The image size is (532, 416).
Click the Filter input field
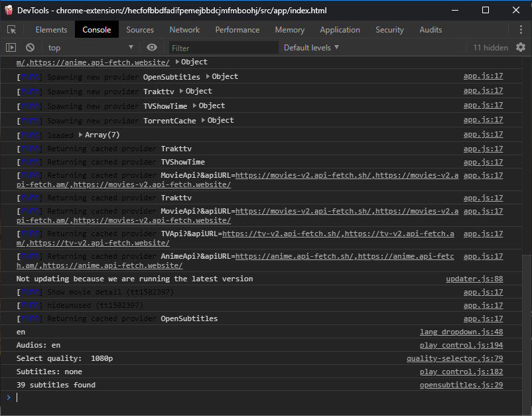224,48
